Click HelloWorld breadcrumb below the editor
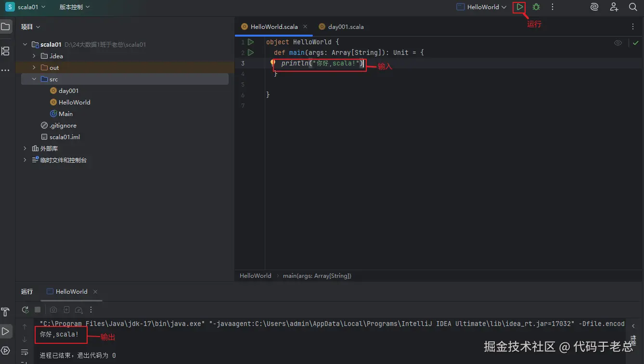644x364 pixels. 256,276
